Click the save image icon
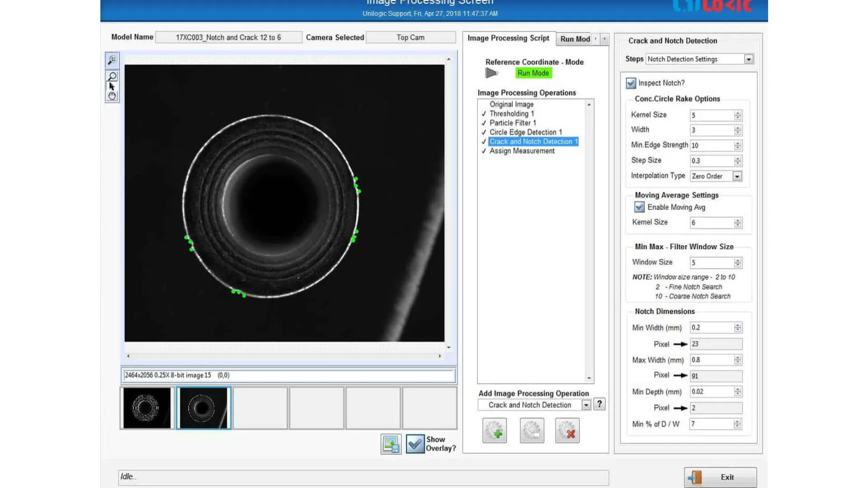Screen dimensions: 868x488 pyautogui.click(x=391, y=444)
